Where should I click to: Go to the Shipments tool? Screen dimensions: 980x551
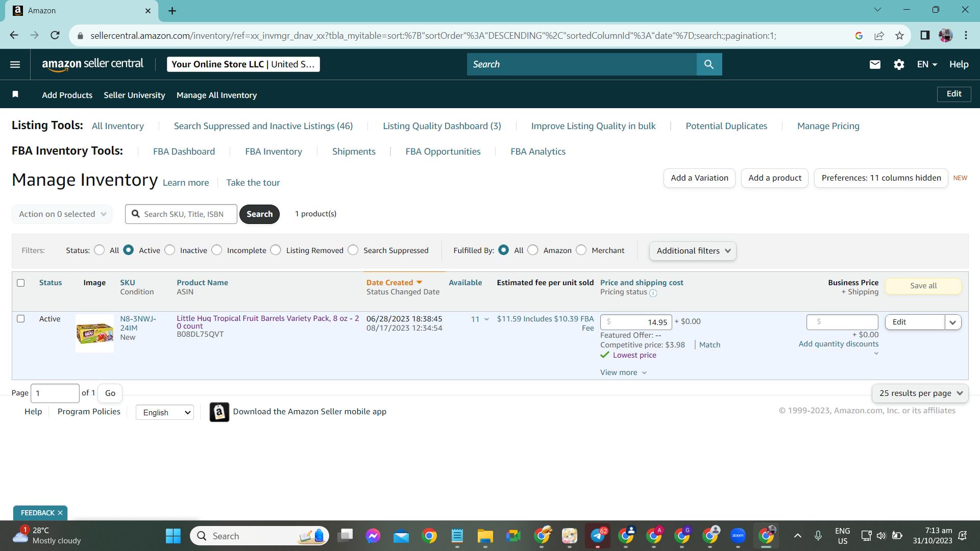click(x=354, y=152)
